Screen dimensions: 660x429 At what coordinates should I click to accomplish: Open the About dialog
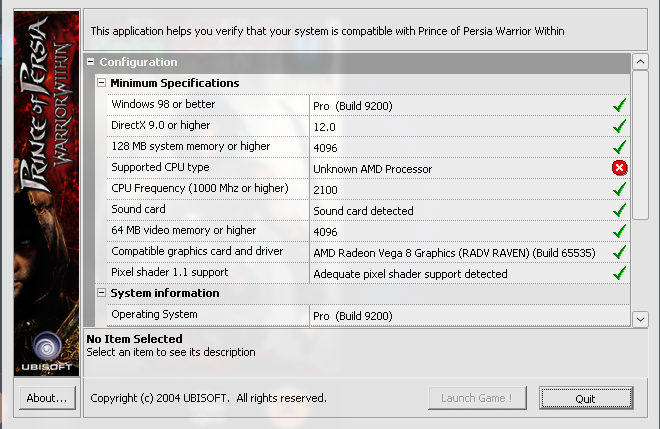(47, 398)
